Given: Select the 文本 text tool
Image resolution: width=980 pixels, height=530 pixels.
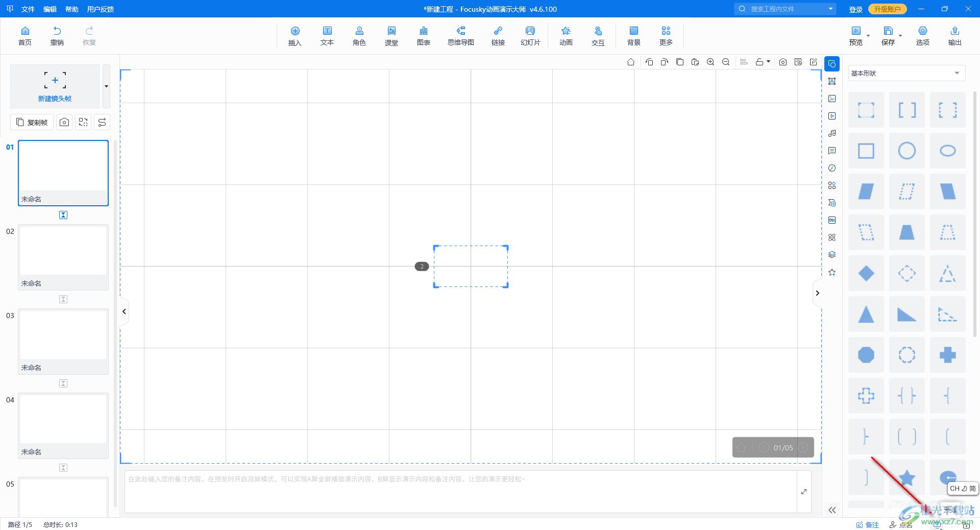Looking at the screenshot, I should point(327,36).
